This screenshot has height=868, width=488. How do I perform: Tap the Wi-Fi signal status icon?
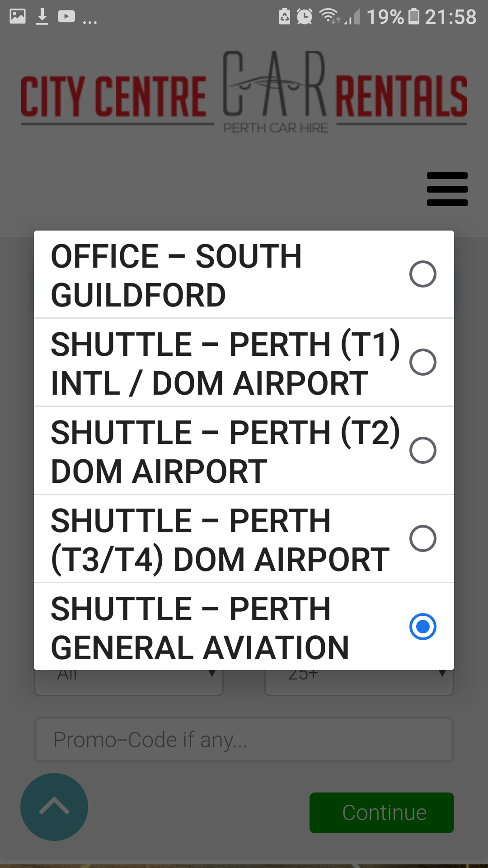329,16
